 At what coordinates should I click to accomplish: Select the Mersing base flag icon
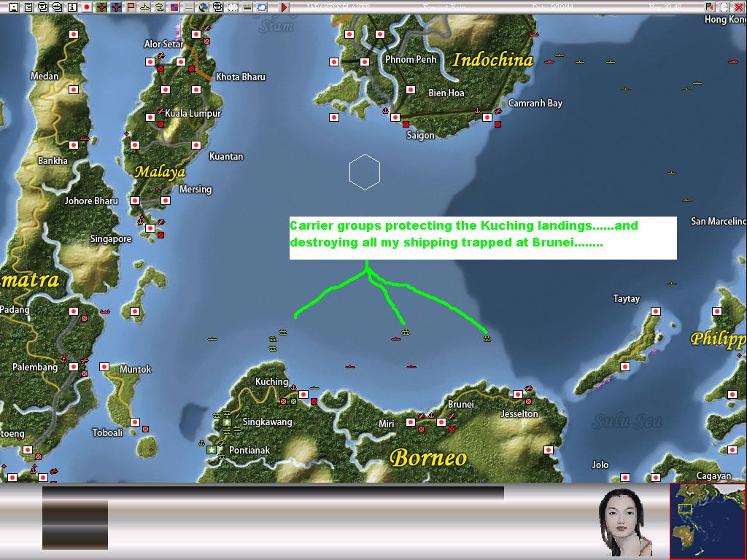click(x=166, y=201)
